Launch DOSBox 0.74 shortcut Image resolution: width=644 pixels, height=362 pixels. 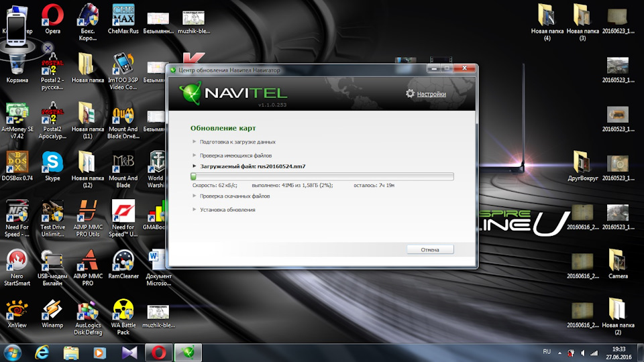[x=17, y=166]
